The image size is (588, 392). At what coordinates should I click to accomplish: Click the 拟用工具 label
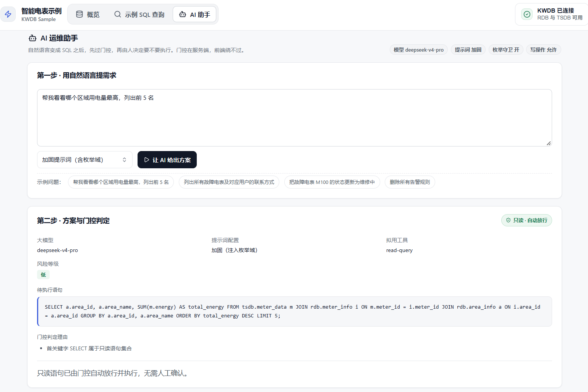pyautogui.click(x=397, y=240)
